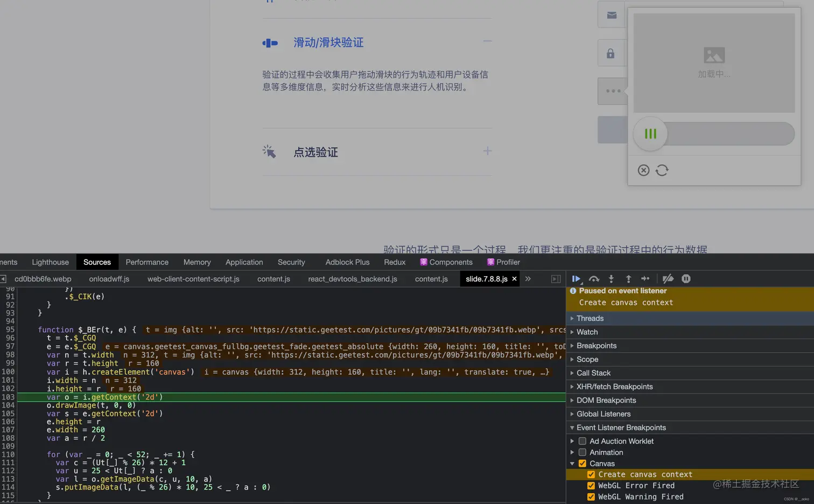Step over next function call

(x=594, y=278)
